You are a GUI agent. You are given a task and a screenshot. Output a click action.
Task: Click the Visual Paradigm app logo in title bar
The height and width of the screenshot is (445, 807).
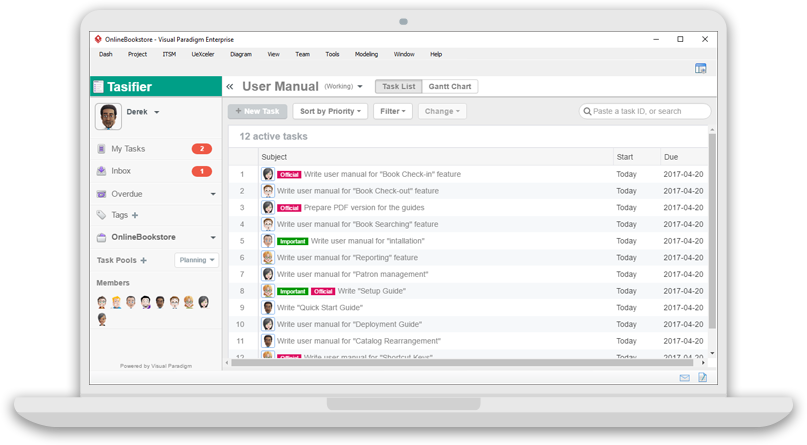98,39
